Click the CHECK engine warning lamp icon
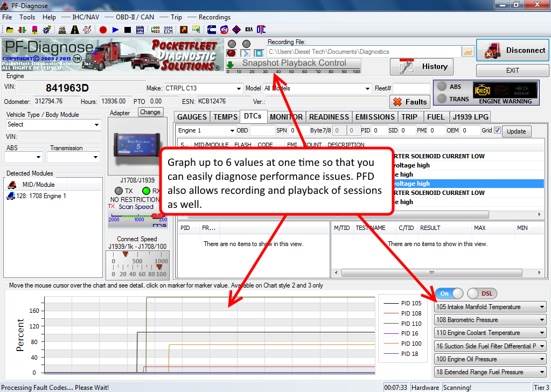Viewport: 551px width, 392px height. tap(482, 90)
